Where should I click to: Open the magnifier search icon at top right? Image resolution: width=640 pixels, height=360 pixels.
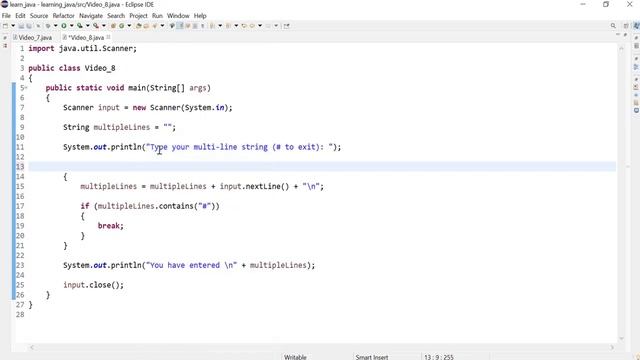tap(613, 26)
